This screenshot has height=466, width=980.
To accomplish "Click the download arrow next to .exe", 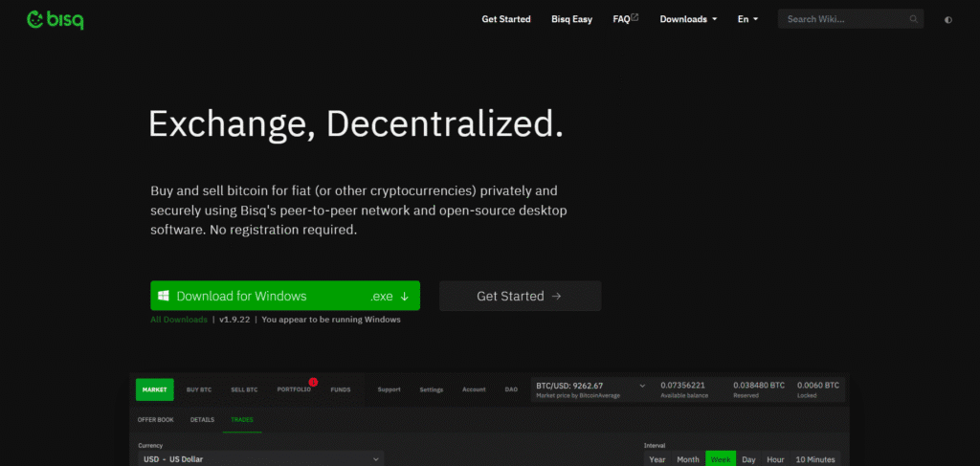I will tap(405, 297).
